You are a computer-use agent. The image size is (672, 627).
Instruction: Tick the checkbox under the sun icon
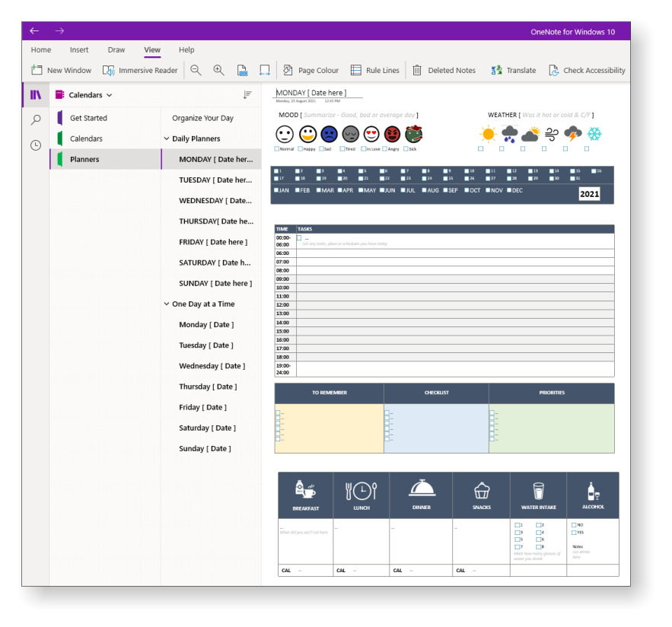480,148
